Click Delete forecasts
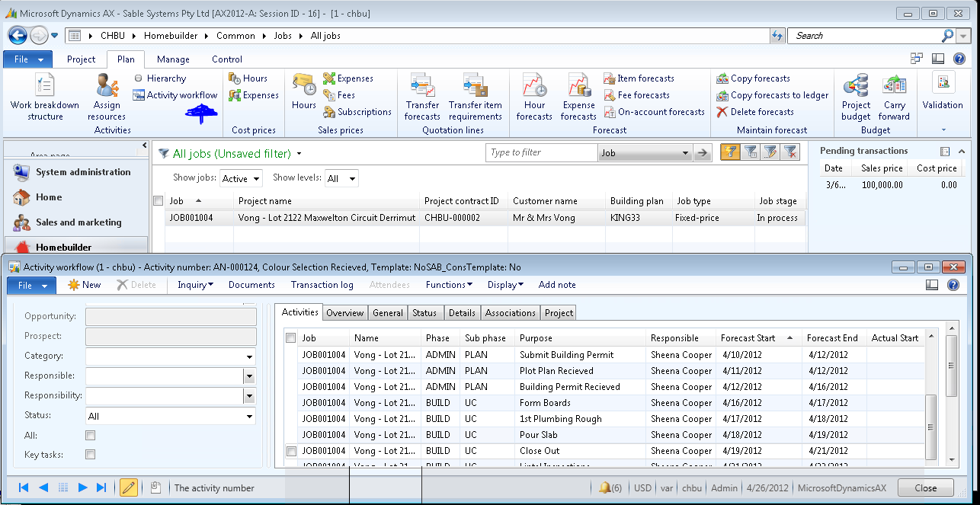The width and height of the screenshot is (980, 505). tap(755, 112)
